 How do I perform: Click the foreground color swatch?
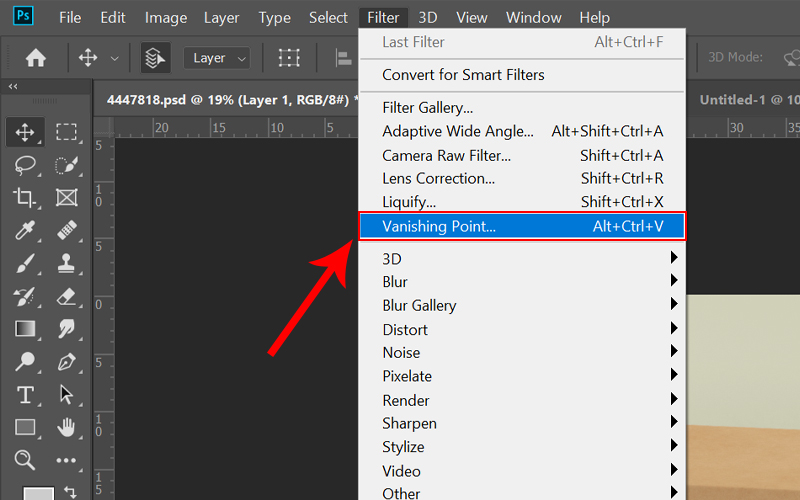pos(39,493)
